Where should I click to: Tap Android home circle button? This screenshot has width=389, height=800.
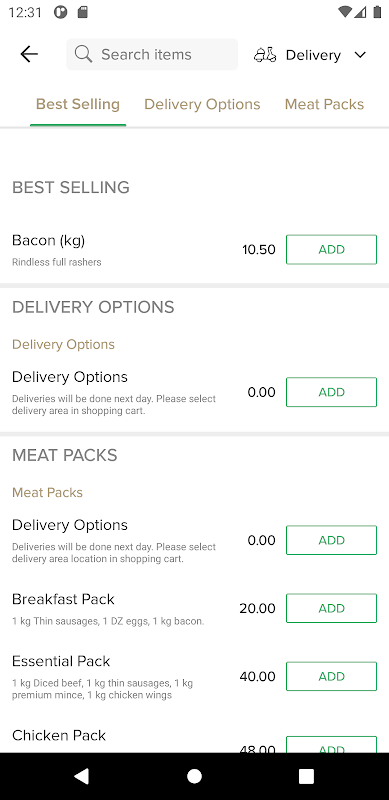194,776
